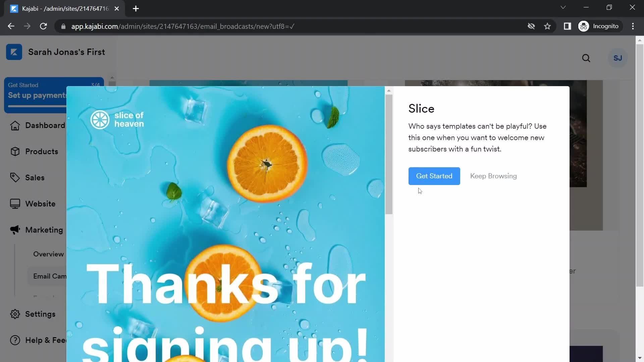
Task: Click the Website icon in sidebar
Action: click(x=15, y=204)
